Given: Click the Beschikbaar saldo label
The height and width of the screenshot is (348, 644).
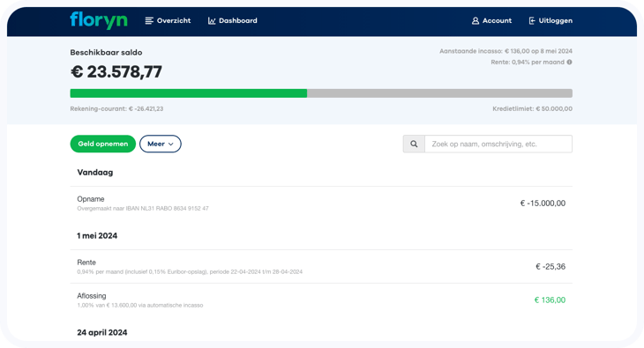Looking at the screenshot, I should pyautogui.click(x=106, y=53).
